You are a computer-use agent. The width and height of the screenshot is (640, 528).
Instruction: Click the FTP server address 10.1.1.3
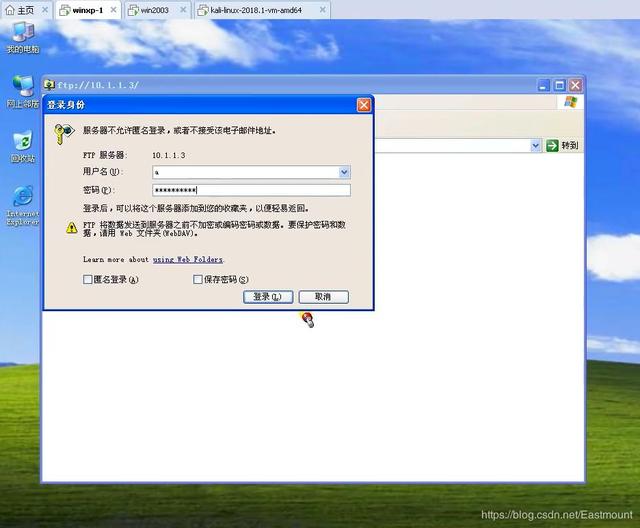tap(169, 155)
